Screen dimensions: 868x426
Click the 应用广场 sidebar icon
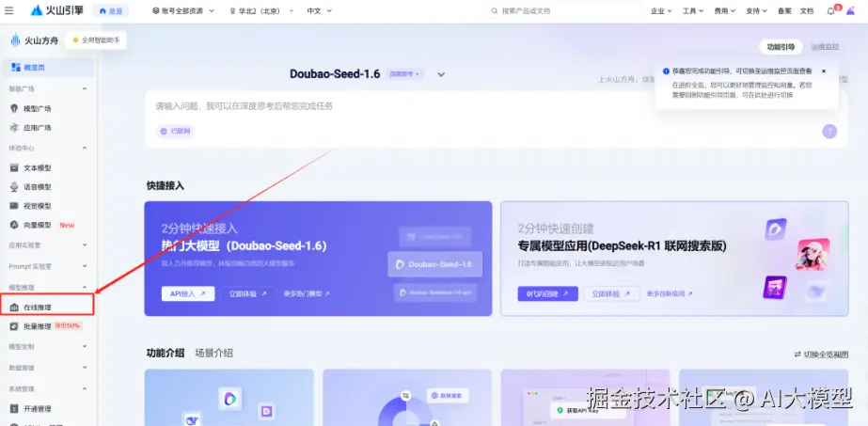pyautogui.click(x=15, y=127)
